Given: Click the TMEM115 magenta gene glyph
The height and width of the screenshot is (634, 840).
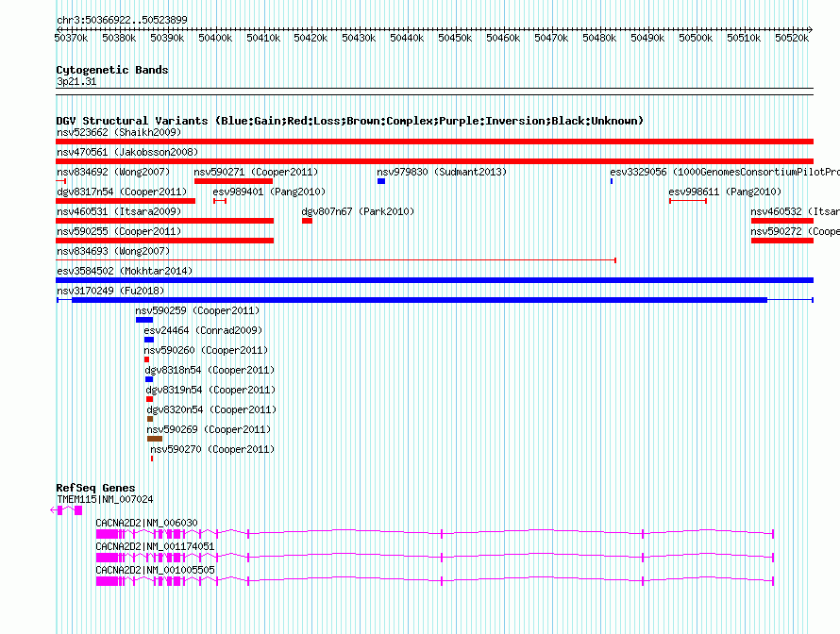Looking at the screenshot, I should tap(66, 510).
